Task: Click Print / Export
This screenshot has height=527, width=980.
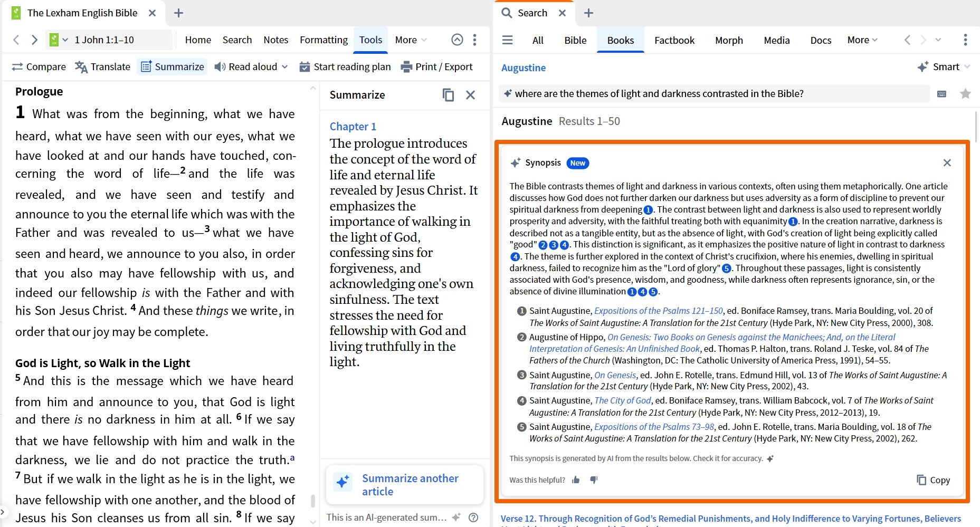Action: 437,66
